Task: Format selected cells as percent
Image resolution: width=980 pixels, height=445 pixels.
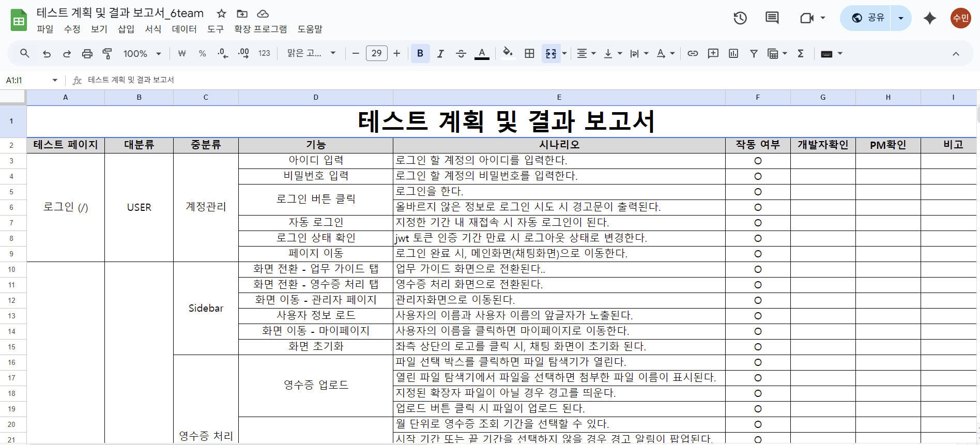Action: click(x=202, y=53)
